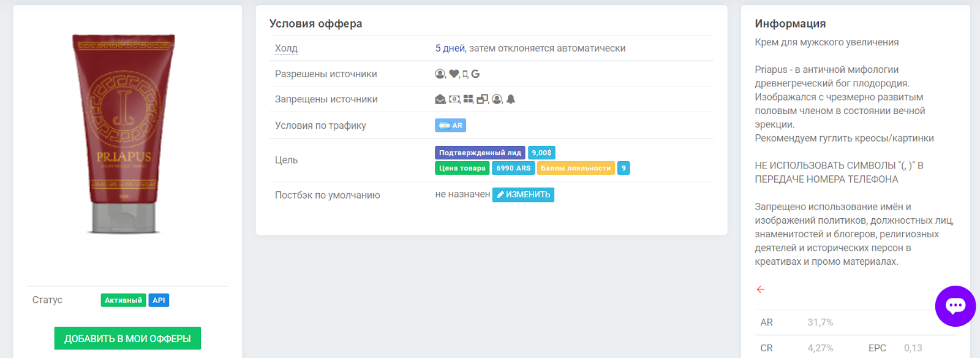Click the Холд label with dotted underline
Viewport: 980px width, 358px height.
286,48
